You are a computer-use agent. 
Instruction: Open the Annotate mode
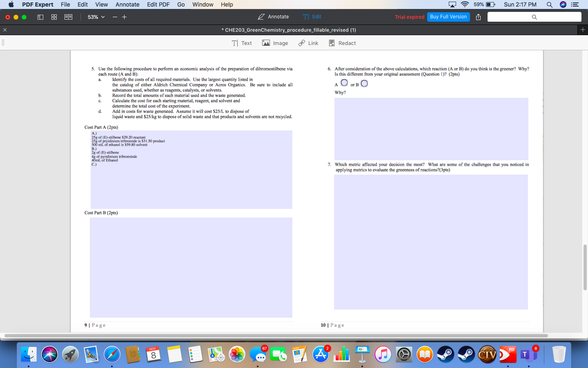point(273,17)
